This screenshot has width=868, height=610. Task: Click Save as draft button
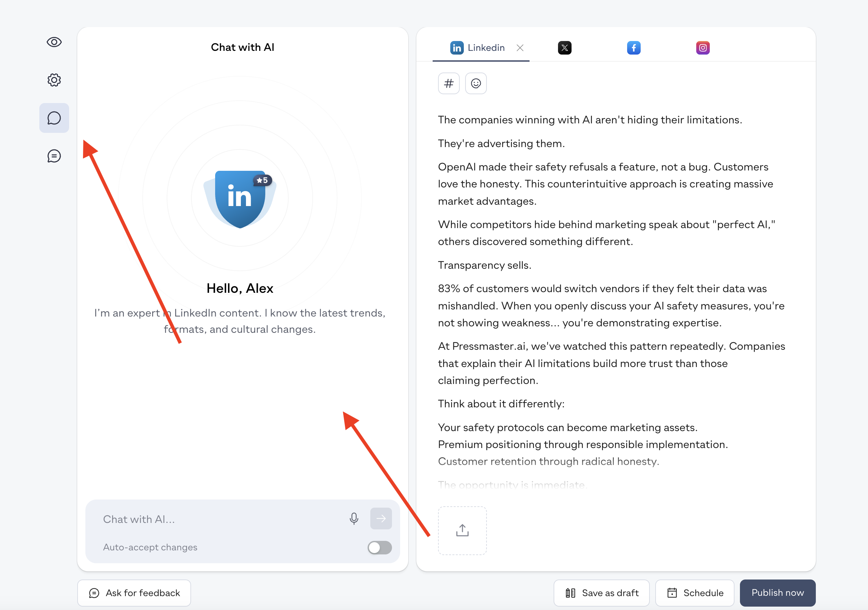(x=601, y=593)
